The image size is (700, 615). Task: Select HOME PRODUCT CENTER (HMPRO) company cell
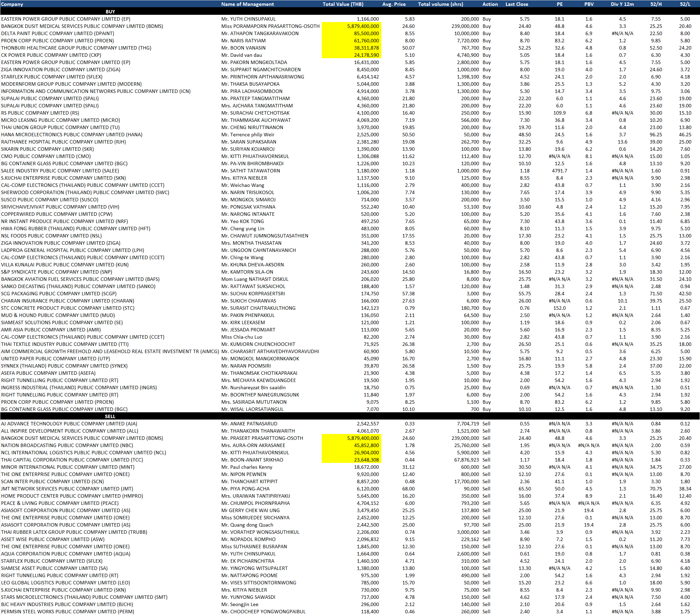(x=72, y=496)
